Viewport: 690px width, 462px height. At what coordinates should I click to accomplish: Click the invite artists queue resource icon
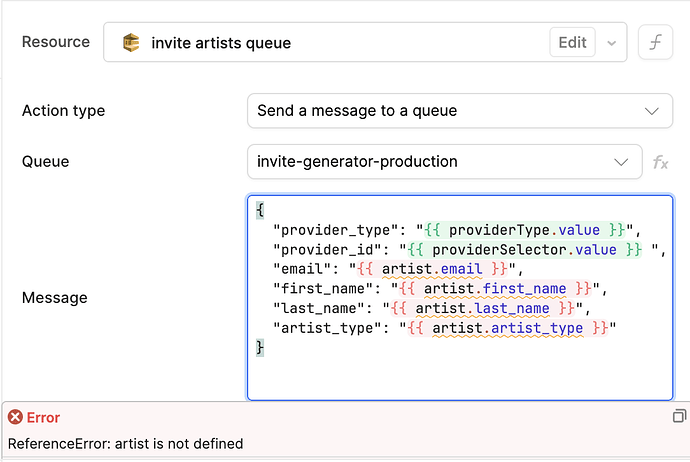pyautogui.click(x=131, y=43)
